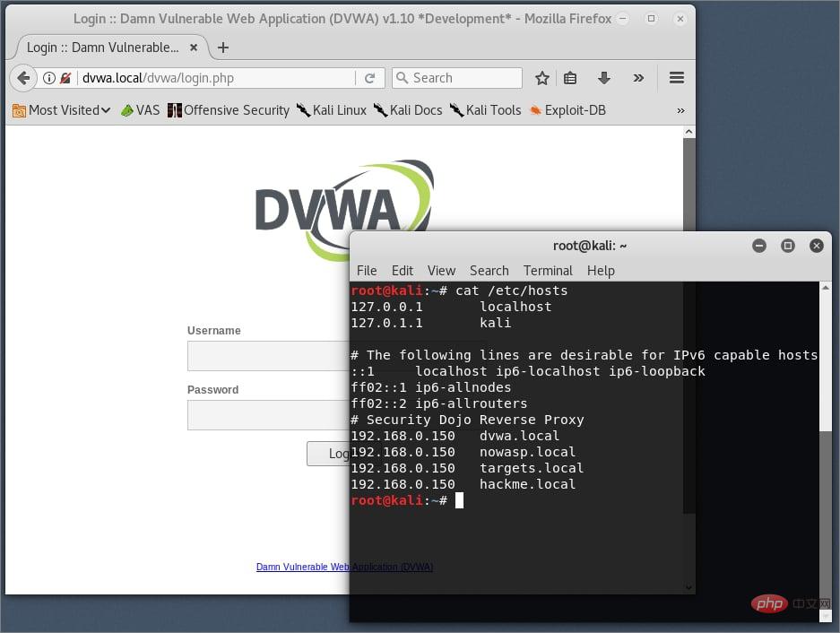Click the Password input field
The width and height of the screenshot is (840, 633).
tap(268, 415)
